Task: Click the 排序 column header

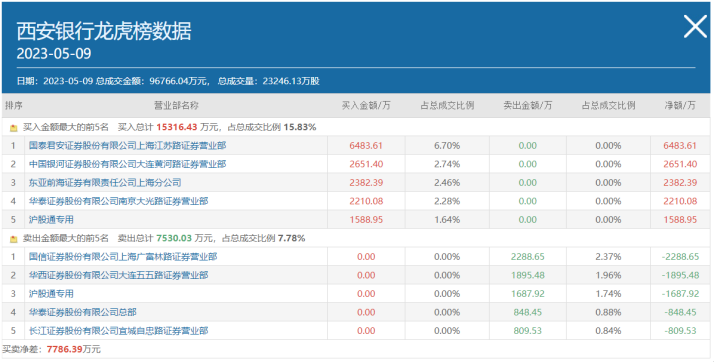Action: coord(14,105)
